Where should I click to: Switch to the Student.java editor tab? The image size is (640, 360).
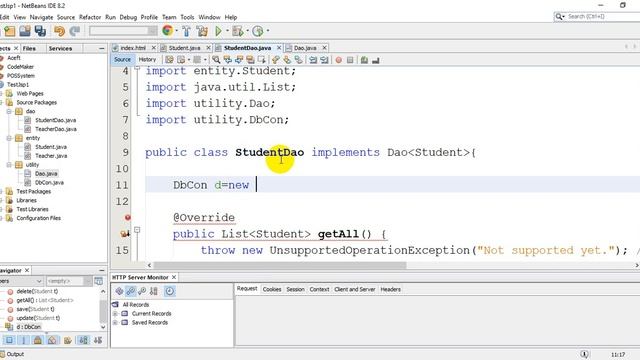click(x=184, y=48)
